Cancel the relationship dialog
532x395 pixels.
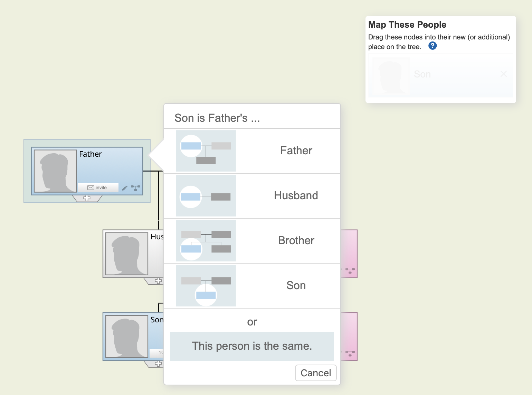tap(315, 373)
